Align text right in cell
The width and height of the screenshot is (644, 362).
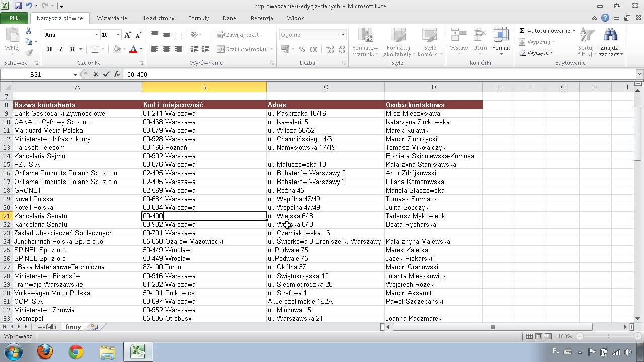pos(178,49)
